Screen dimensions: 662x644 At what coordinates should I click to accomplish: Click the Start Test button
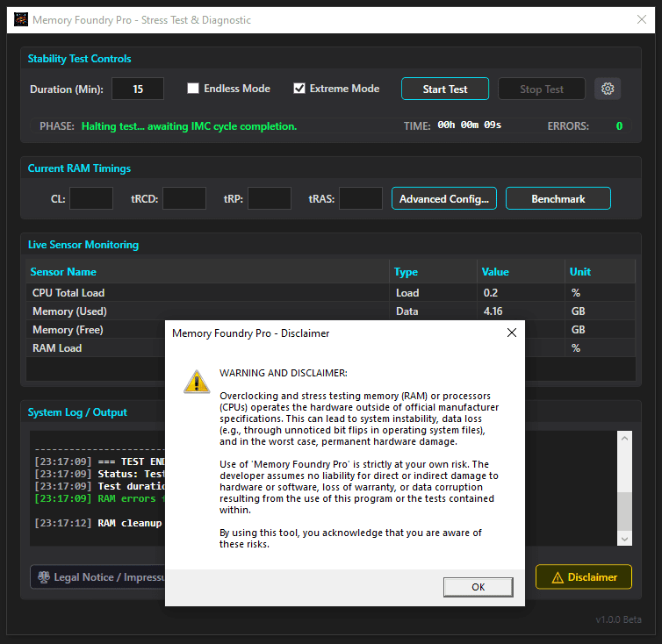click(445, 89)
